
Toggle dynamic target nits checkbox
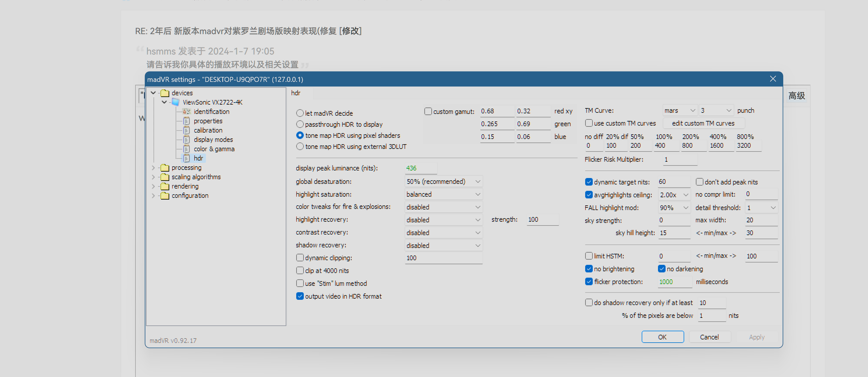pos(589,182)
